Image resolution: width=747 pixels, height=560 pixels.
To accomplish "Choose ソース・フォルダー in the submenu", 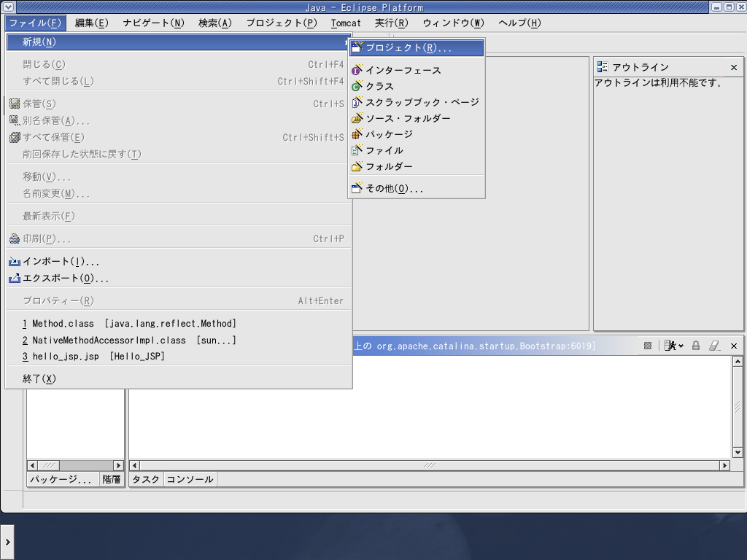I will coord(417,119).
